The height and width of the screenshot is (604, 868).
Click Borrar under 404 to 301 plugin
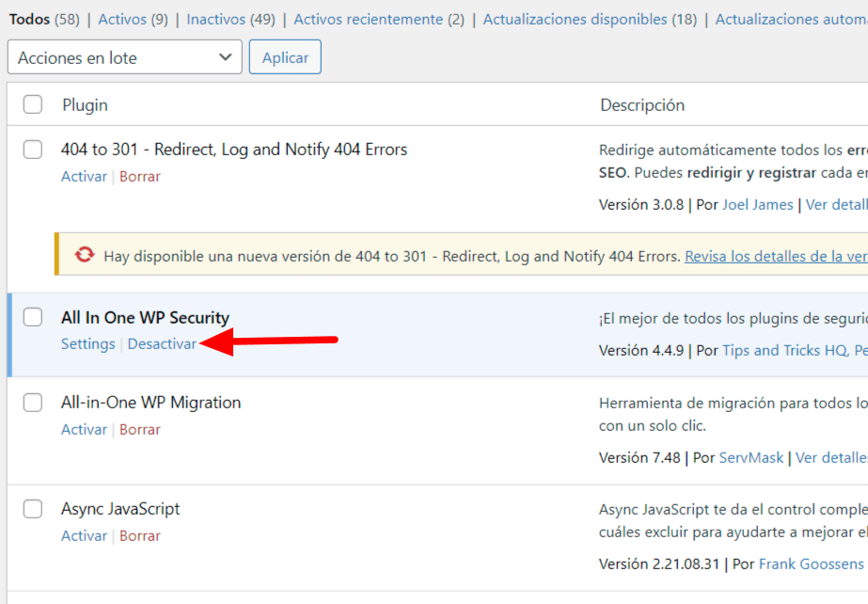click(x=140, y=177)
